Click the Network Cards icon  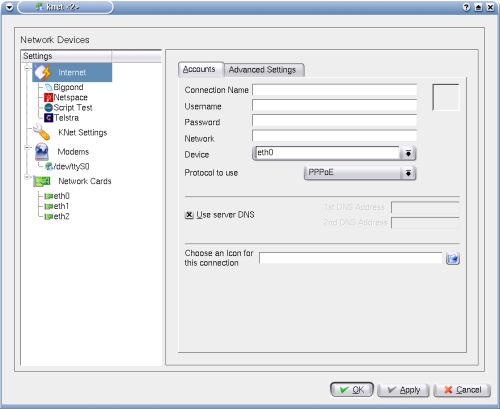[x=42, y=181]
